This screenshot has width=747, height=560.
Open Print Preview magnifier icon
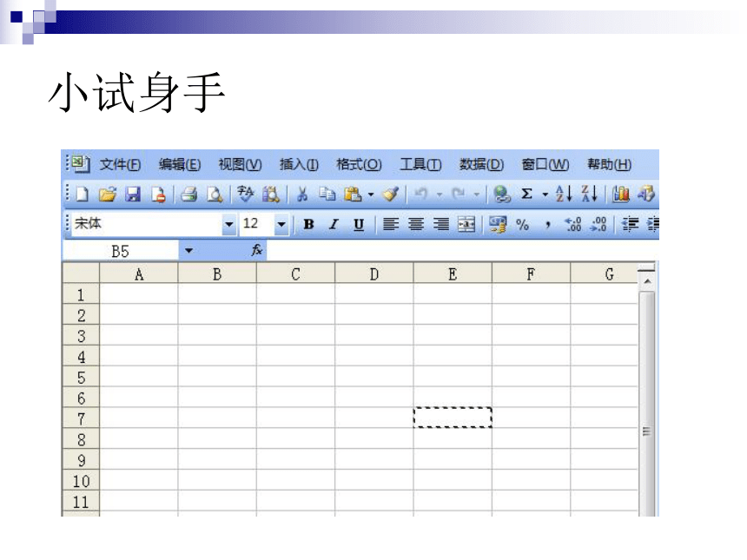tap(215, 194)
